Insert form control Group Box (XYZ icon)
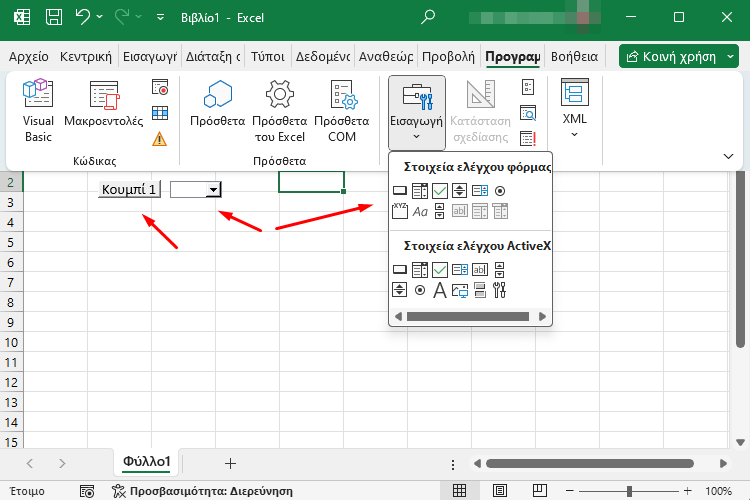The width and height of the screenshot is (750, 500). (399, 211)
